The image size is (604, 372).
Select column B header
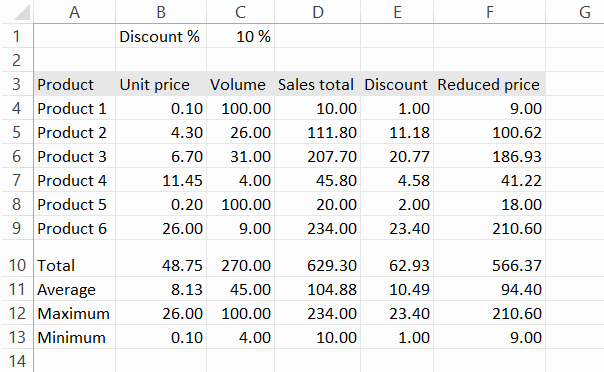click(x=161, y=12)
